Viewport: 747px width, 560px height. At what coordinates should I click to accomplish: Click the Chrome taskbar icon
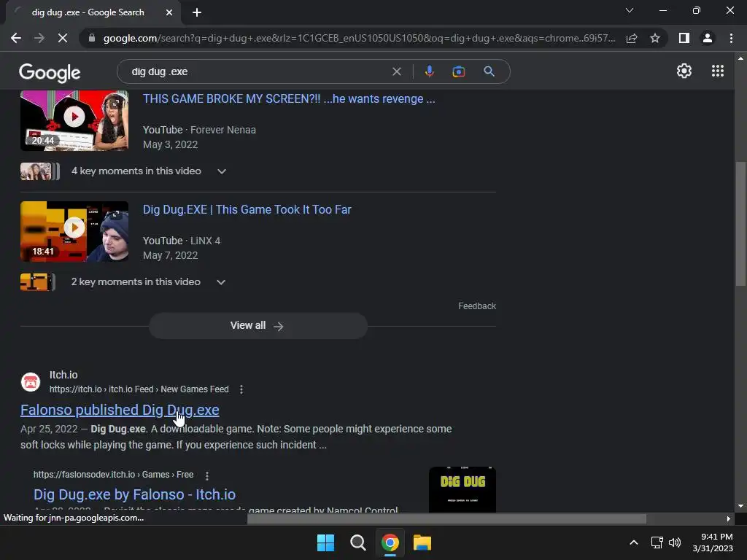pos(390,542)
